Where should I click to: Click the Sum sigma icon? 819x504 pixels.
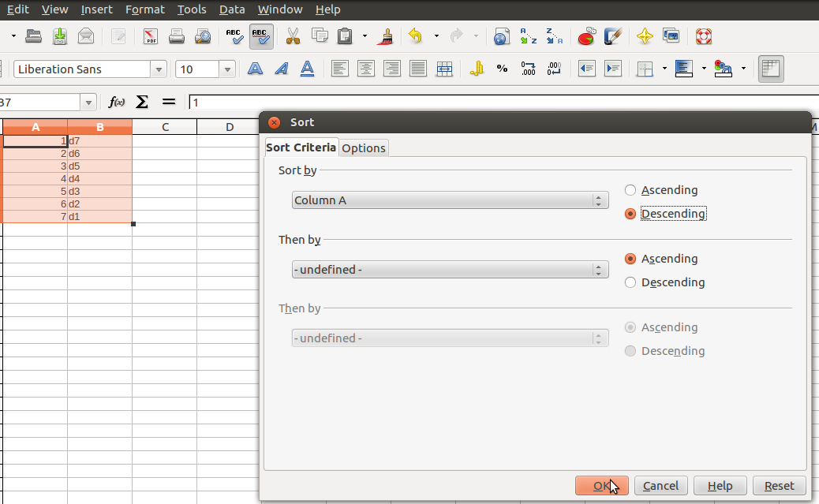142,102
